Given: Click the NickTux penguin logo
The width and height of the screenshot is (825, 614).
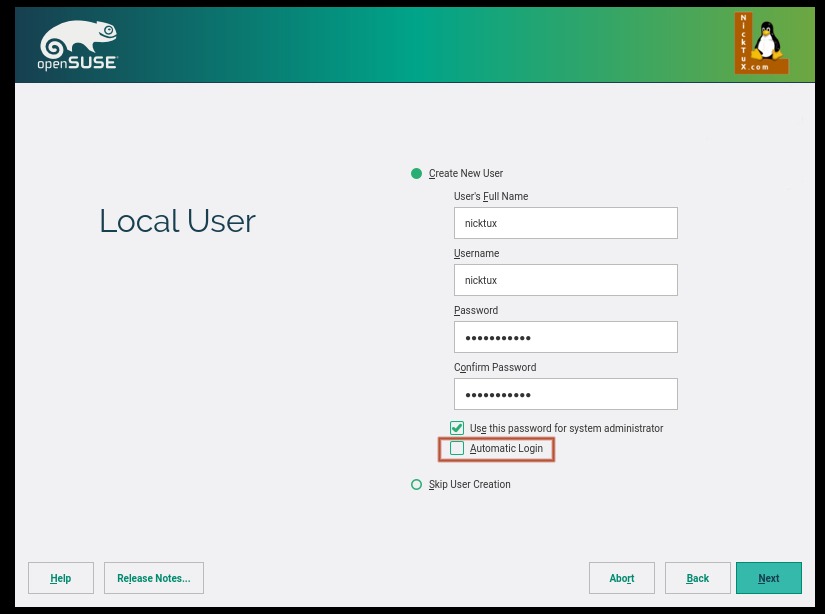Looking at the screenshot, I should click(761, 44).
